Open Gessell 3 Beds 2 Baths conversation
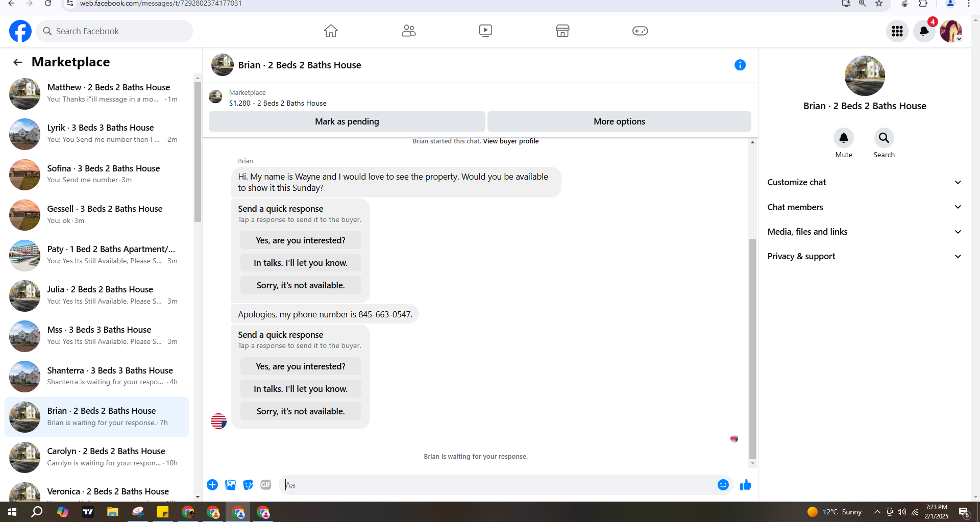 [96, 215]
